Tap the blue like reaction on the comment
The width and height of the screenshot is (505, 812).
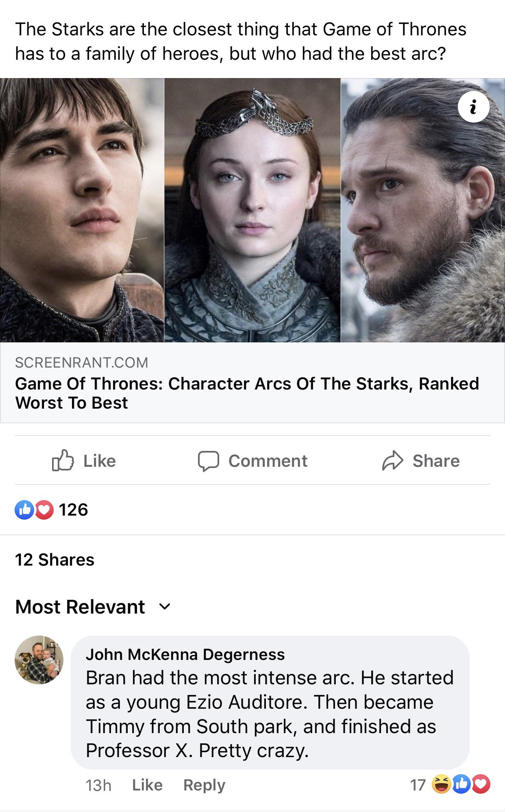tap(462, 784)
